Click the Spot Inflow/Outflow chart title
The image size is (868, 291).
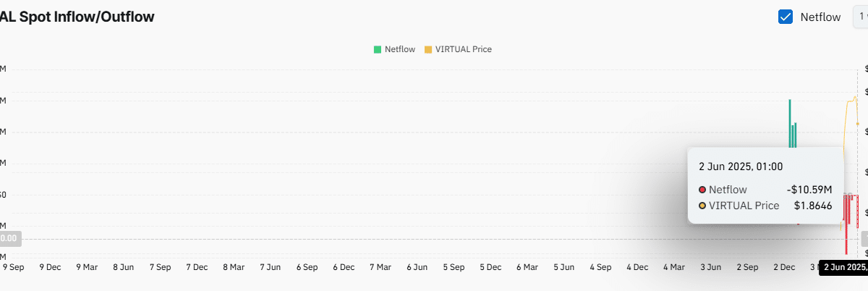77,17
